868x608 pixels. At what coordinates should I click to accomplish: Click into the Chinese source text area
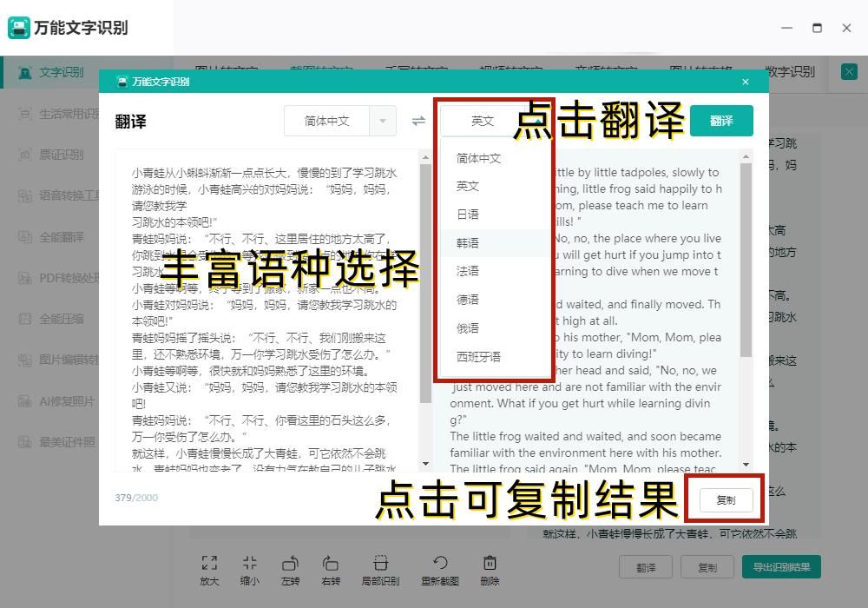tap(266, 310)
